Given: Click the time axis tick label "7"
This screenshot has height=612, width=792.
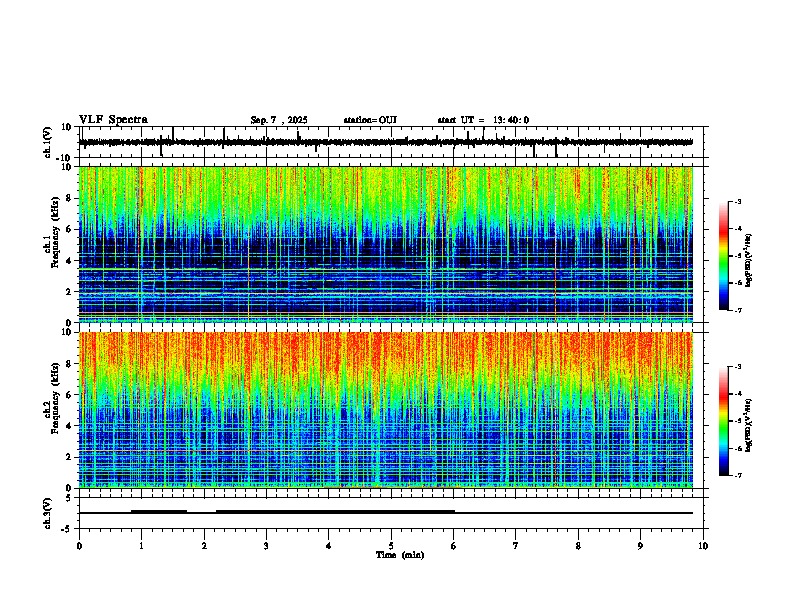Looking at the screenshot, I should pyautogui.click(x=516, y=546).
